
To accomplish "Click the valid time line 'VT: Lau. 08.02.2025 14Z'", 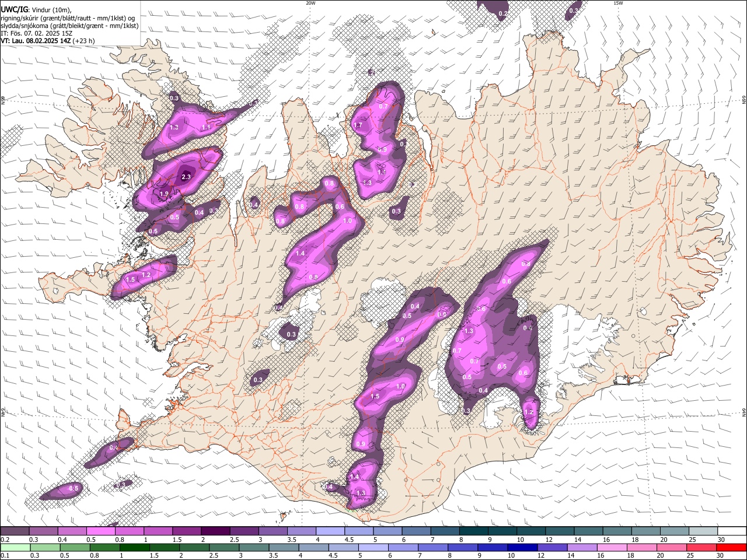I will [36, 41].
